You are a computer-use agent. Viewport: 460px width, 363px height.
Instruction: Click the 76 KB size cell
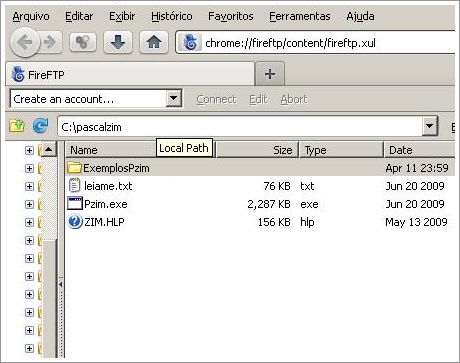click(277, 186)
